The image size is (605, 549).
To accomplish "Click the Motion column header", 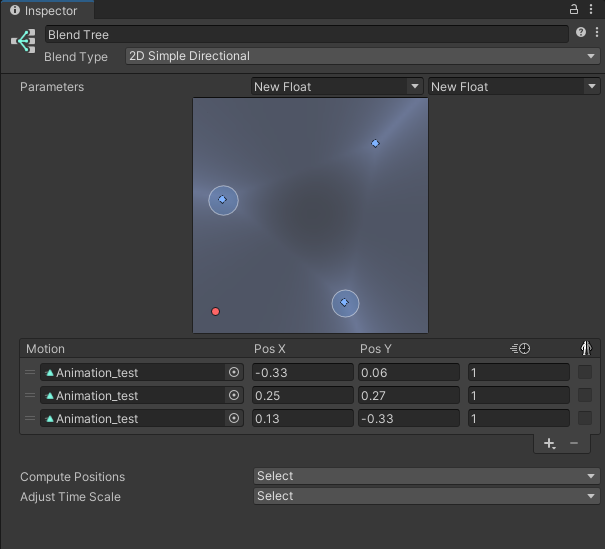I will [x=45, y=349].
